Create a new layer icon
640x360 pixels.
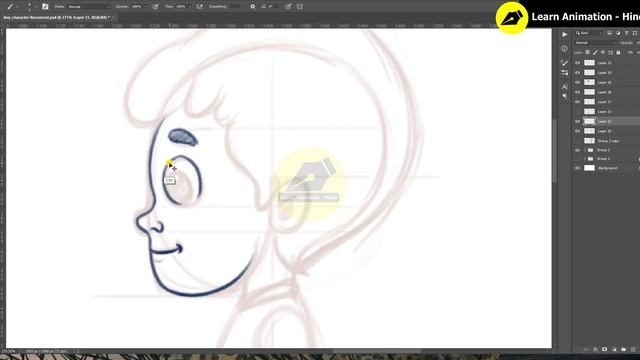coord(633,350)
